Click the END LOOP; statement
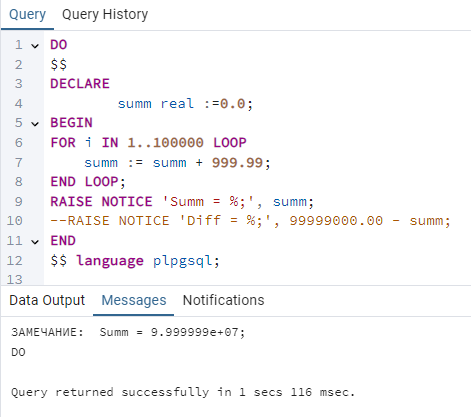 [x=88, y=182]
